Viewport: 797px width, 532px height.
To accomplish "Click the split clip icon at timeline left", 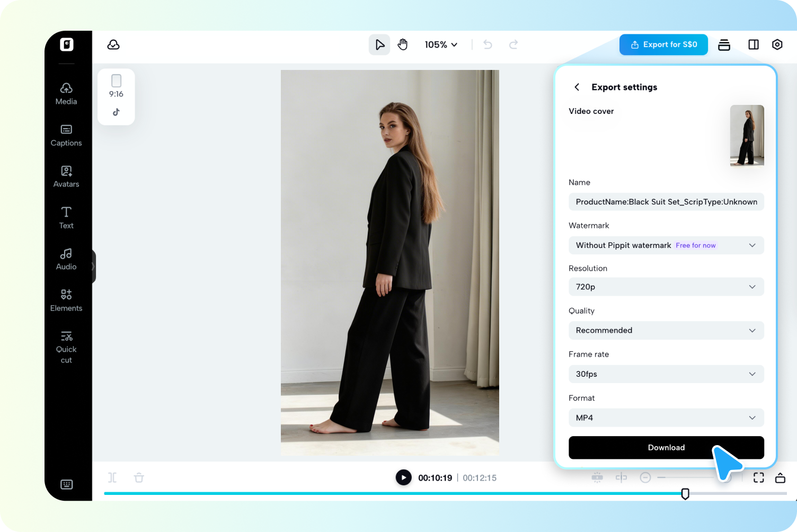I will click(x=112, y=477).
